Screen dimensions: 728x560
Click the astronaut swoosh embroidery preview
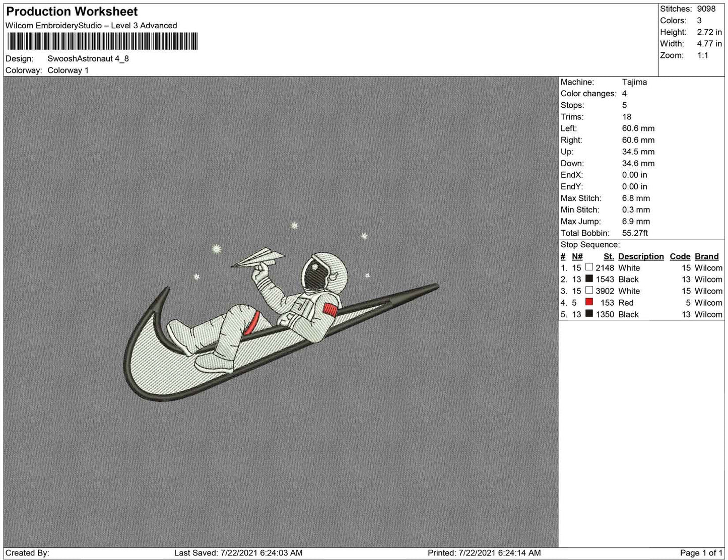tap(281, 312)
